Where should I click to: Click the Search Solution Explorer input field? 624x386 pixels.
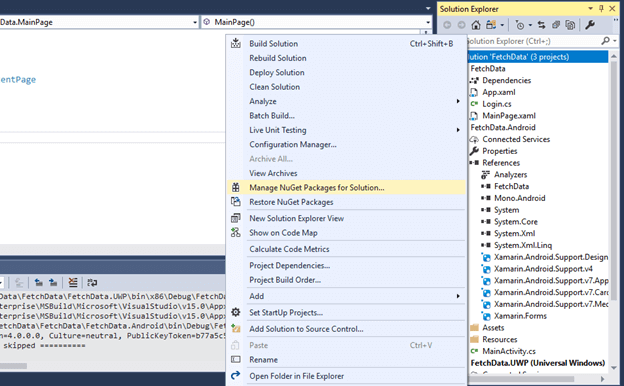[x=533, y=41]
